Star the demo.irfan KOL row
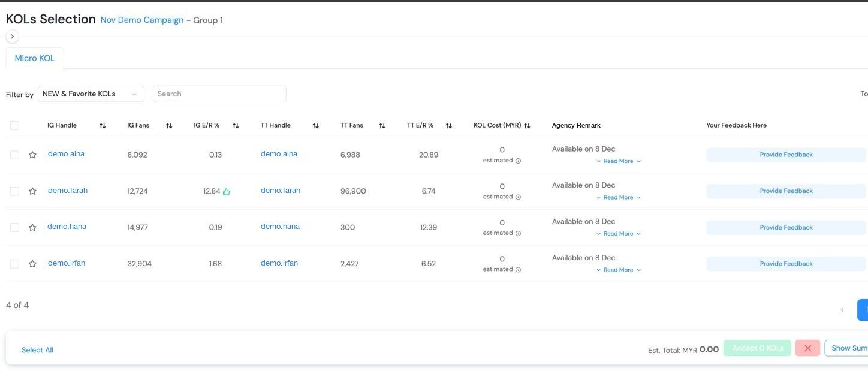868x380 pixels. pos(32,264)
